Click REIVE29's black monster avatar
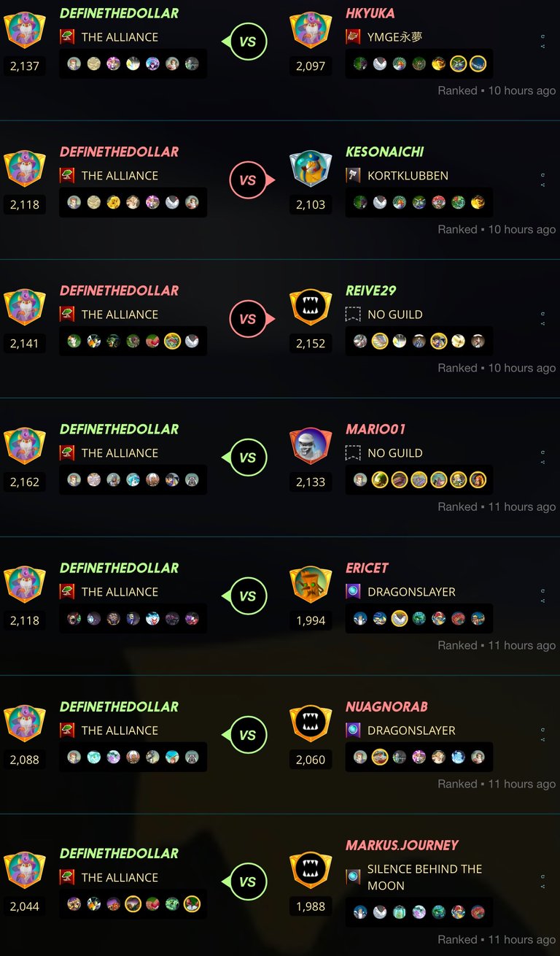The image size is (560, 956). pyautogui.click(x=311, y=307)
